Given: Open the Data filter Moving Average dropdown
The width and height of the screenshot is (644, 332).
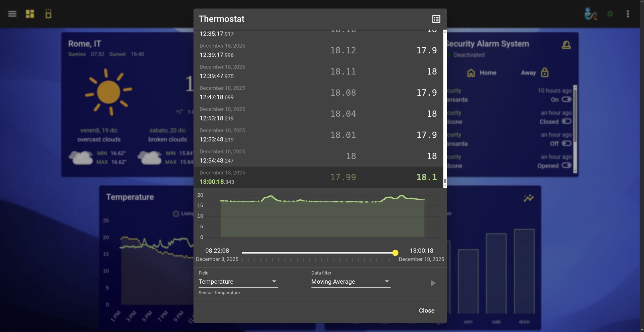Looking at the screenshot, I should 351,282.
